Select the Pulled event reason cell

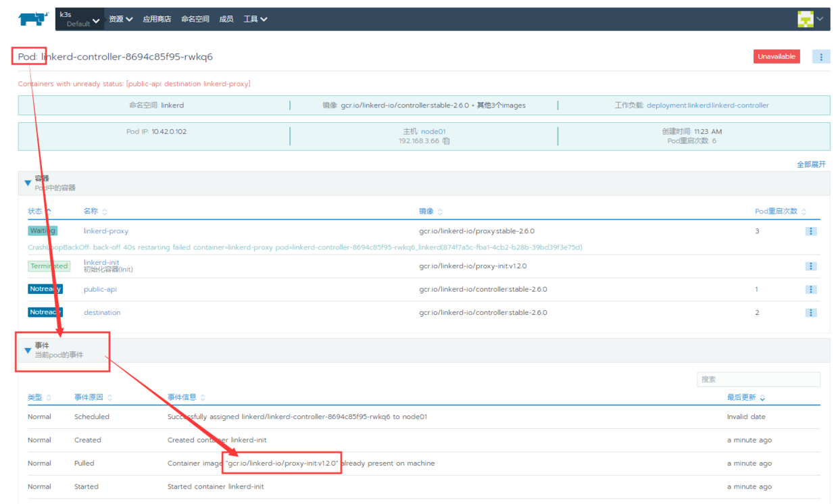[84, 463]
